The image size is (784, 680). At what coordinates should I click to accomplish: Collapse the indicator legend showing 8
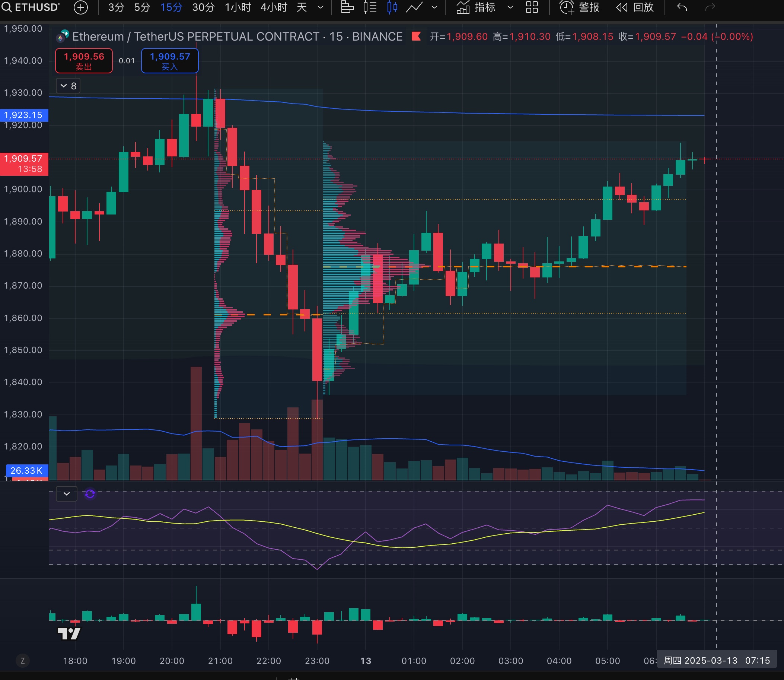click(x=68, y=86)
